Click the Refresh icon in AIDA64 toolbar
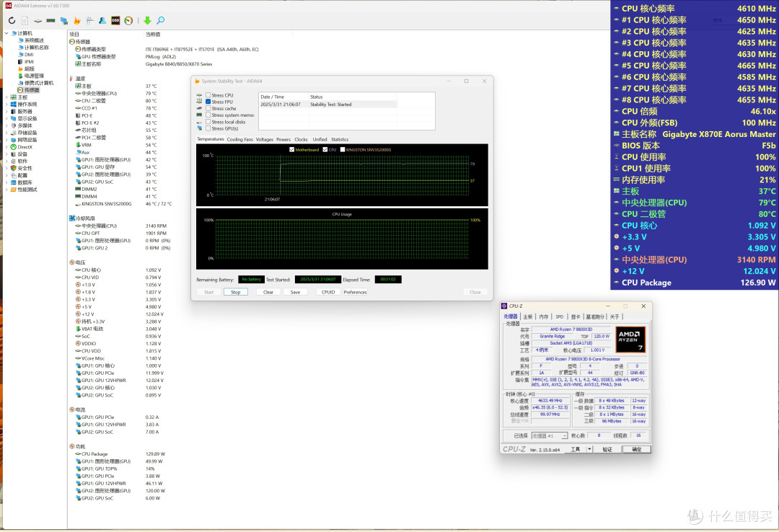The height and width of the screenshot is (532, 779). tap(12, 20)
